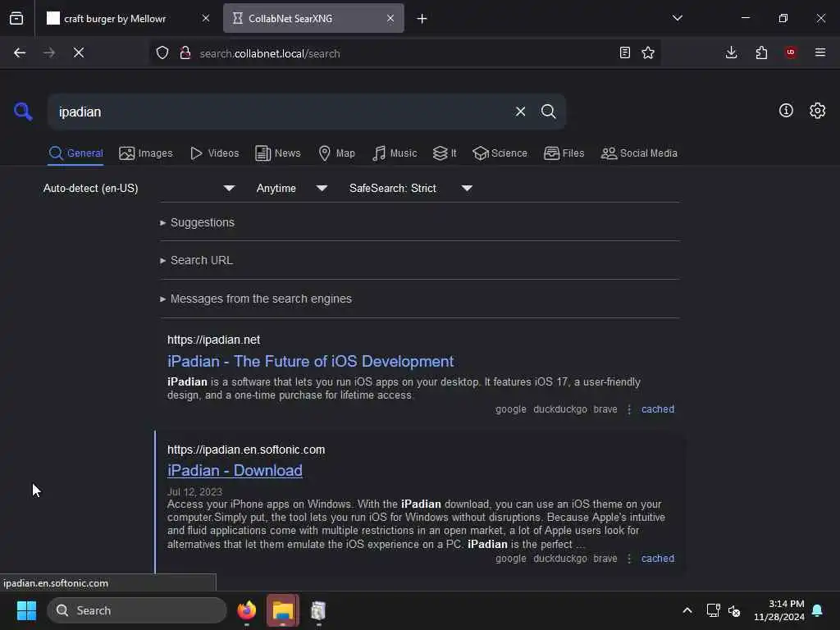Open the notifications bell icon
Image resolution: width=840 pixels, height=630 pixels.
pos(818,610)
